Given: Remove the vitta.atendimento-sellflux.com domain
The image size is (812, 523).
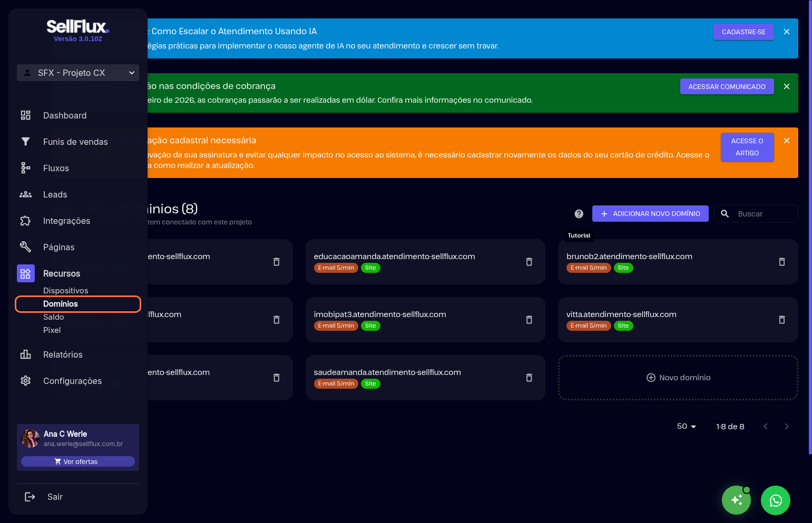Looking at the screenshot, I should point(781,320).
